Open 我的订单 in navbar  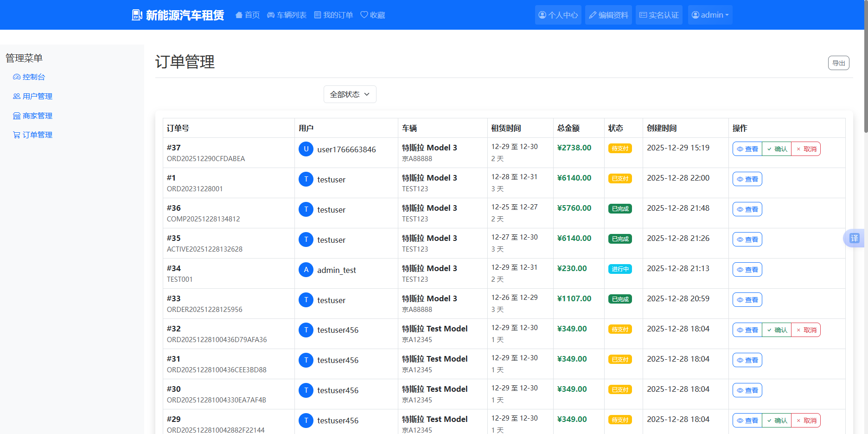coord(333,15)
